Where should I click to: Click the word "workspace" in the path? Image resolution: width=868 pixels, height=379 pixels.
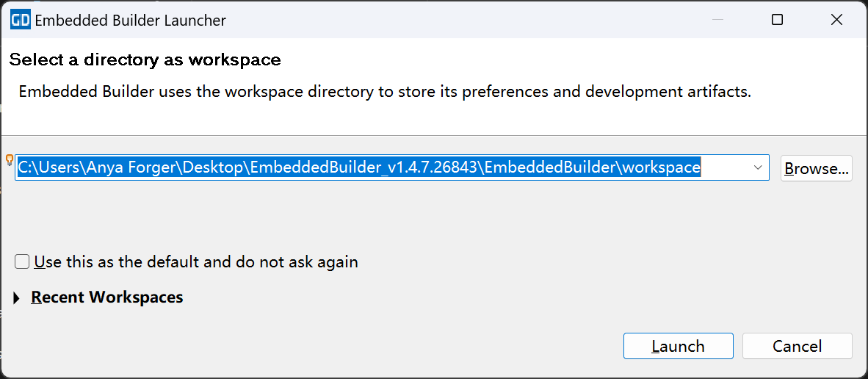661,167
